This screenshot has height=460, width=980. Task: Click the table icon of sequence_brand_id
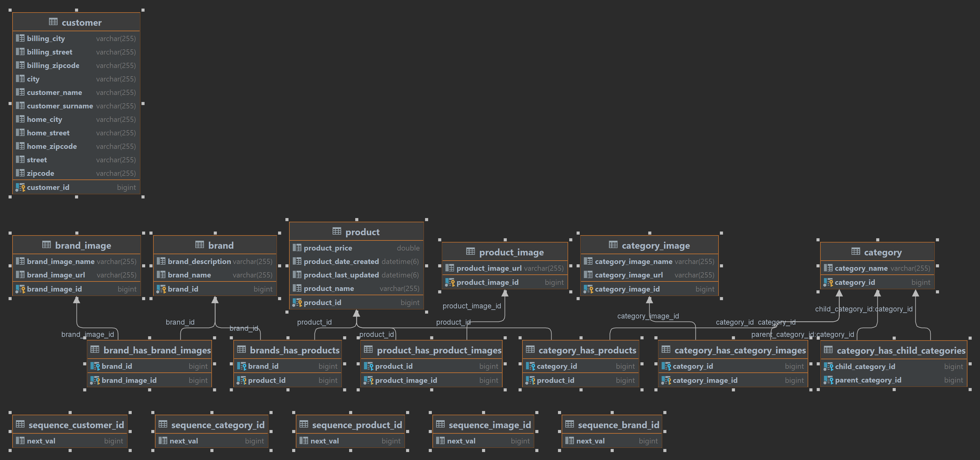570,424
